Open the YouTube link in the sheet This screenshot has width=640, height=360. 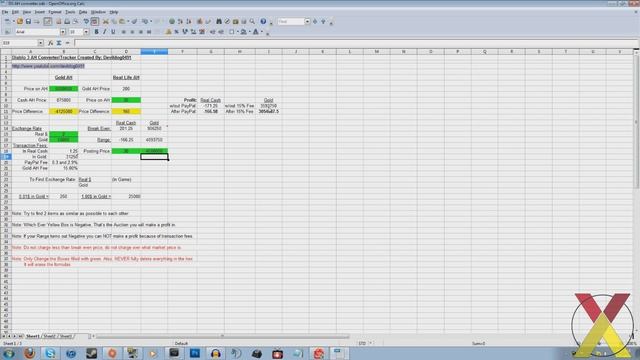click(48, 66)
